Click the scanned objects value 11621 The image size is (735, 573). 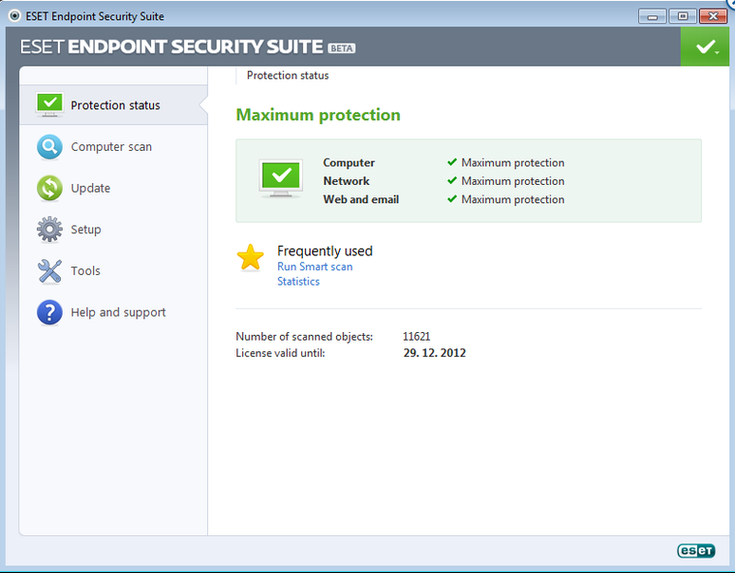416,337
